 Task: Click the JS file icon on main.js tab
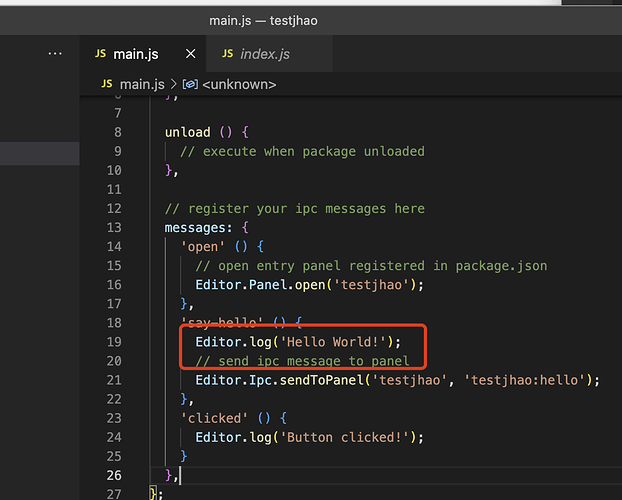[x=101, y=54]
